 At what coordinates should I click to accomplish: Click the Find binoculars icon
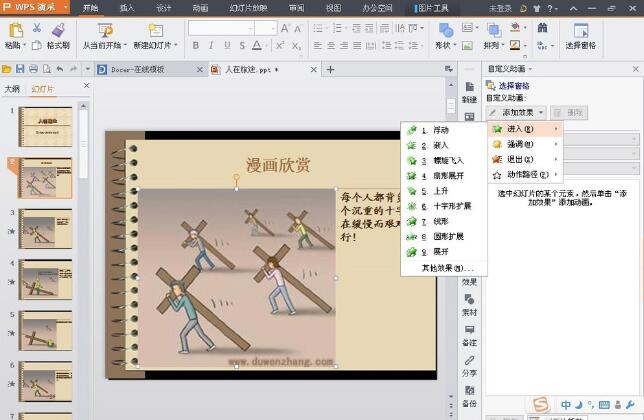click(542, 28)
